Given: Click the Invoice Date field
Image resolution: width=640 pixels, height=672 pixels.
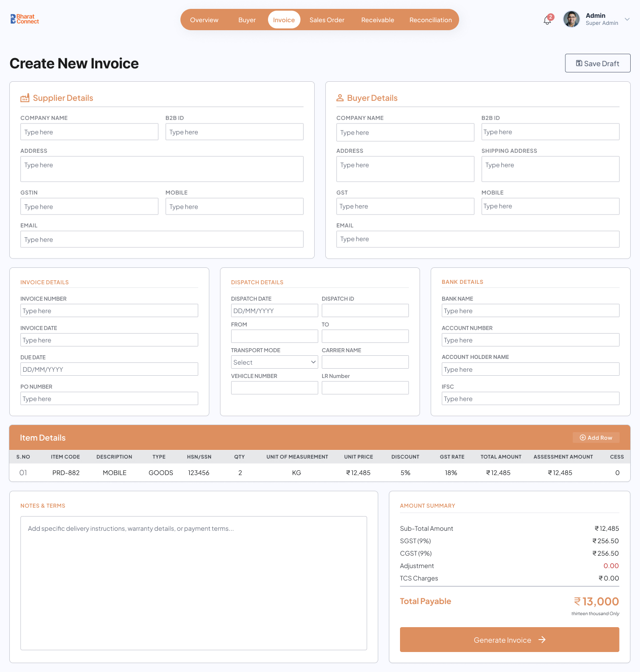Looking at the screenshot, I should (x=109, y=340).
